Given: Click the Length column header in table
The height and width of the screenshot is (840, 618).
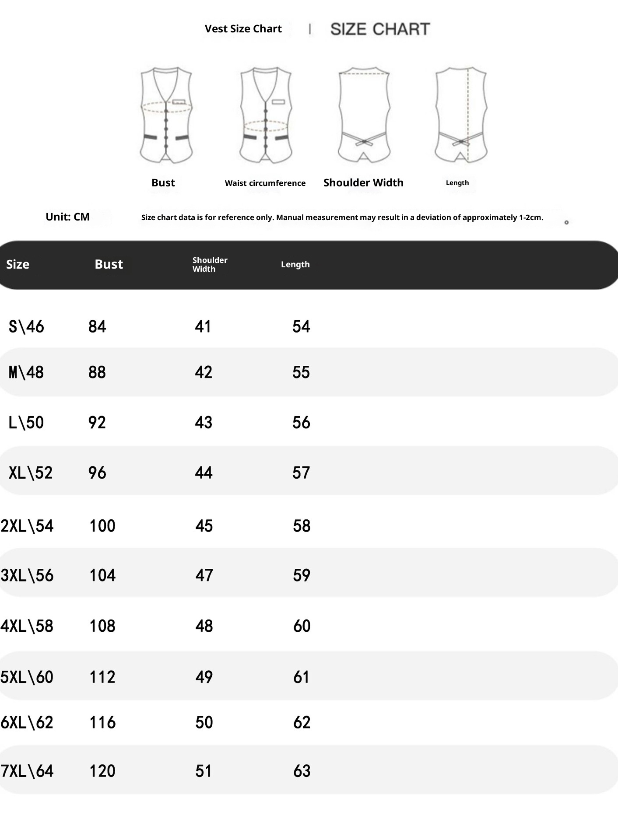Looking at the screenshot, I should point(295,264).
